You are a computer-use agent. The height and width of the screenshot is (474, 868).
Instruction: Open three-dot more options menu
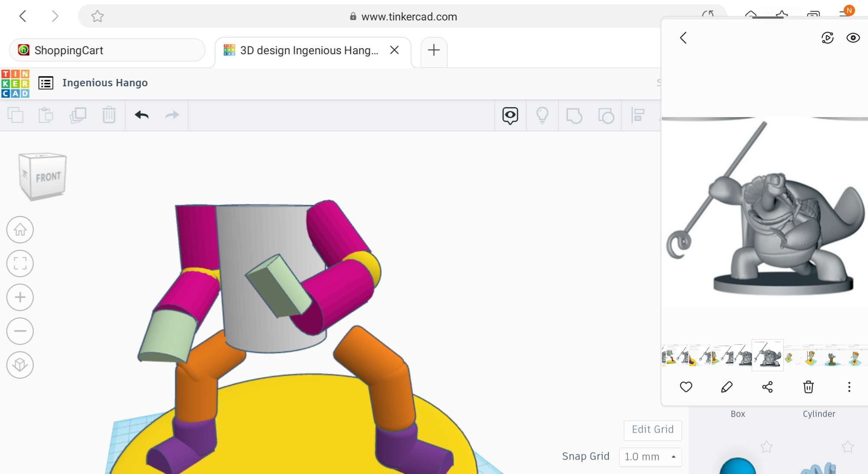[x=849, y=387]
